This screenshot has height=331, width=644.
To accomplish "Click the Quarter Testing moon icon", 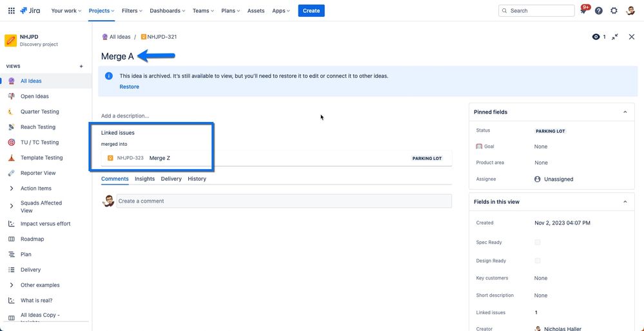I will [12, 112].
